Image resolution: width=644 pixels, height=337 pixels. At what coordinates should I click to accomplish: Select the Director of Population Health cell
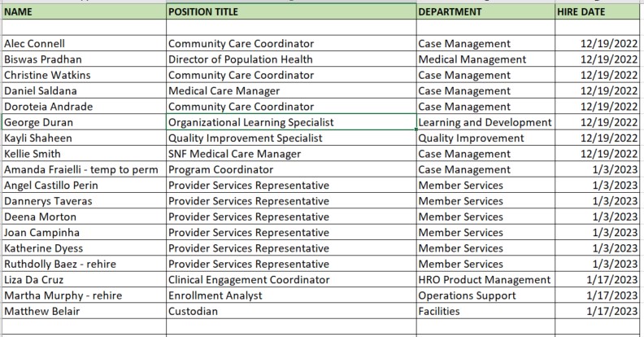click(x=292, y=59)
